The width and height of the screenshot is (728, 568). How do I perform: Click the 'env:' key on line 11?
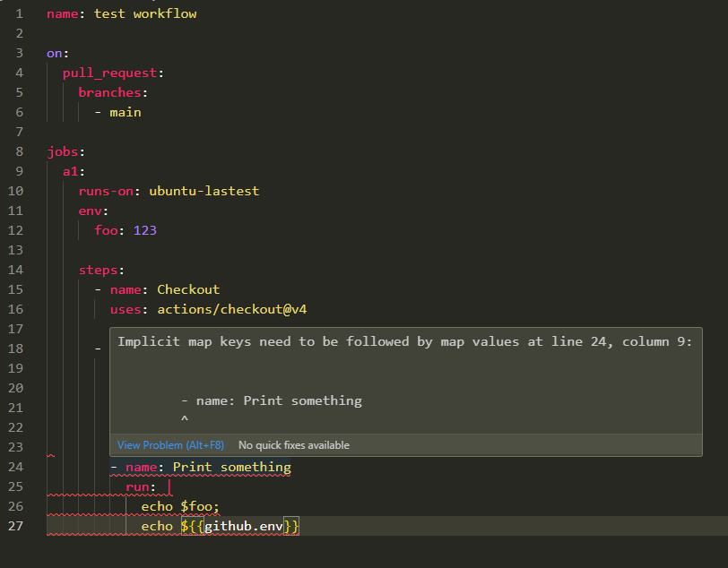[x=93, y=211]
